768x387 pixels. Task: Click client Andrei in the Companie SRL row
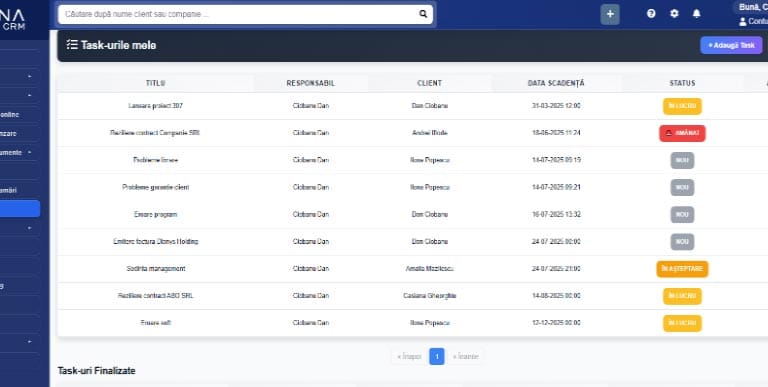click(x=430, y=133)
